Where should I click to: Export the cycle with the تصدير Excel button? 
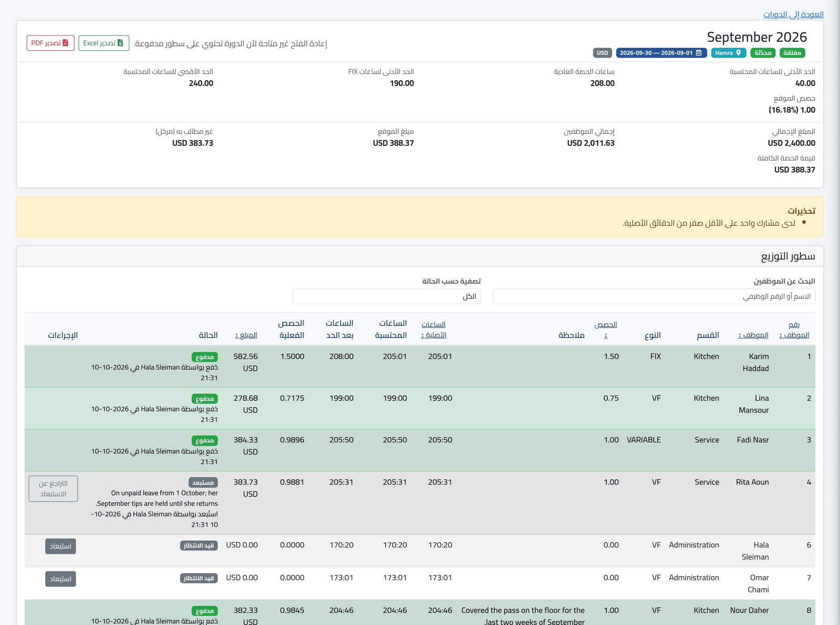(x=104, y=43)
